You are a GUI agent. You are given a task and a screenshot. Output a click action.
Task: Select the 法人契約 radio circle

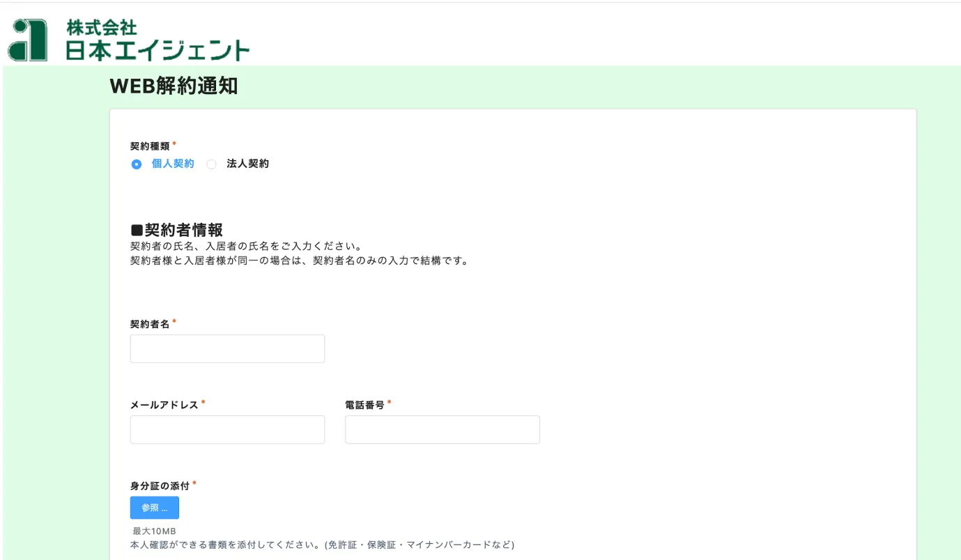tap(212, 164)
